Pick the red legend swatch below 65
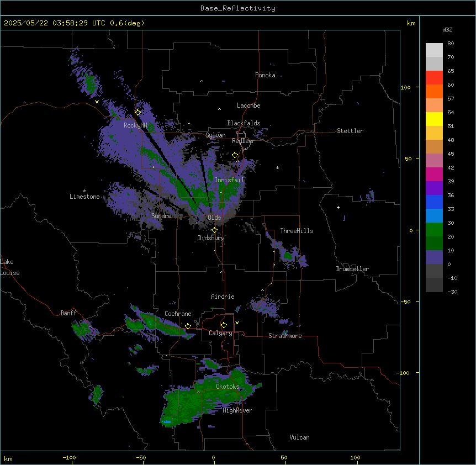Image resolution: width=476 pixels, height=465 pixels. [434, 78]
